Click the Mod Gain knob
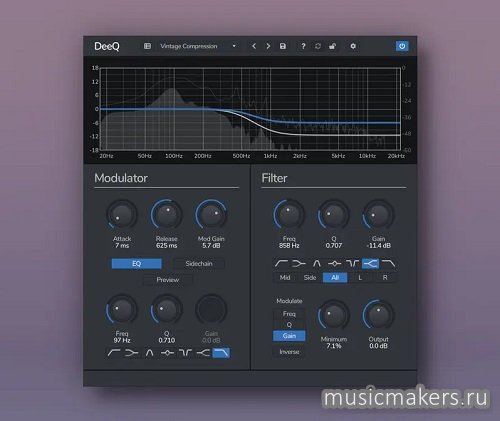Image resolution: width=500 pixels, height=421 pixels. (x=211, y=215)
